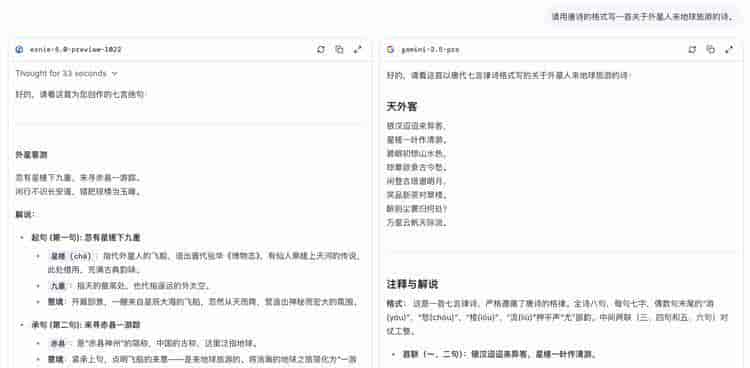
Task: Click bullet '承句 (第二句): 来寻赤县一游踪'
Action: coord(86,325)
